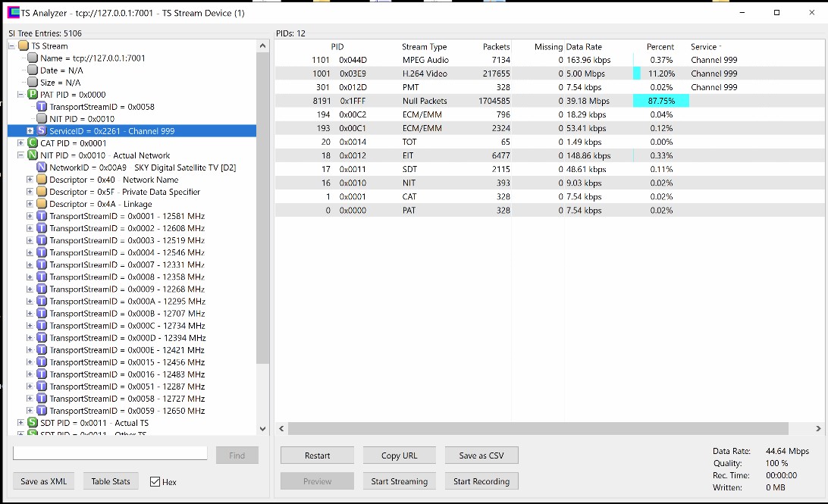828x504 pixels.
Task: Click the folder icon of Descriptor 0x40 Network Name
Action: pyautogui.click(x=41, y=180)
